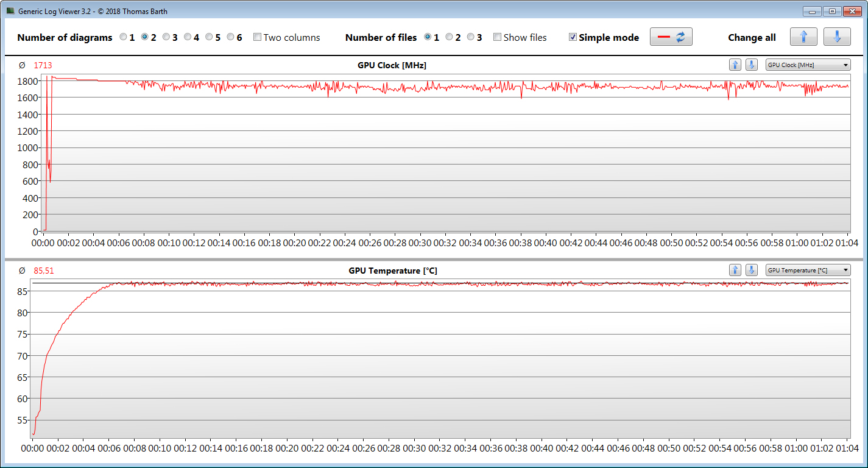Select 5 for Number of diagrams
The height and width of the screenshot is (468, 868).
209,37
